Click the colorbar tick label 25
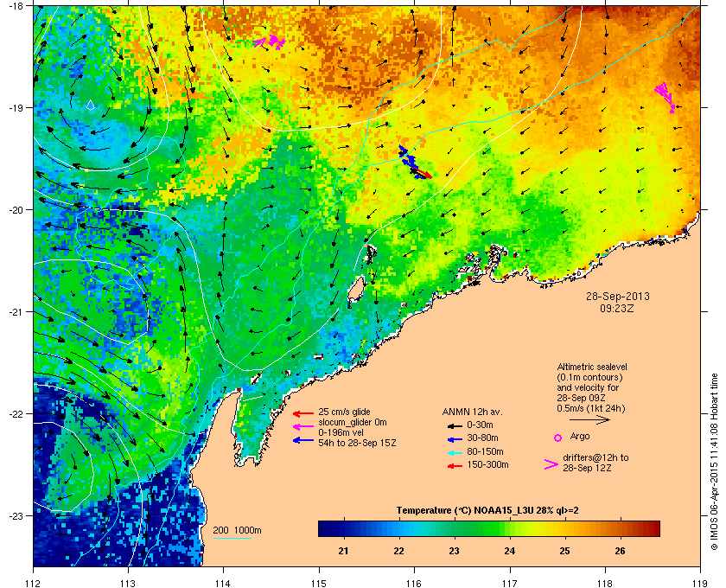Image resolution: width=726 pixels, height=588 pixels. (x=564, y=551)
